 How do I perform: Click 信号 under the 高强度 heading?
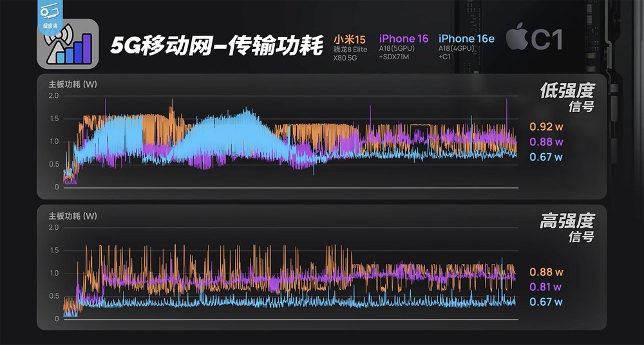pos(581,237)
